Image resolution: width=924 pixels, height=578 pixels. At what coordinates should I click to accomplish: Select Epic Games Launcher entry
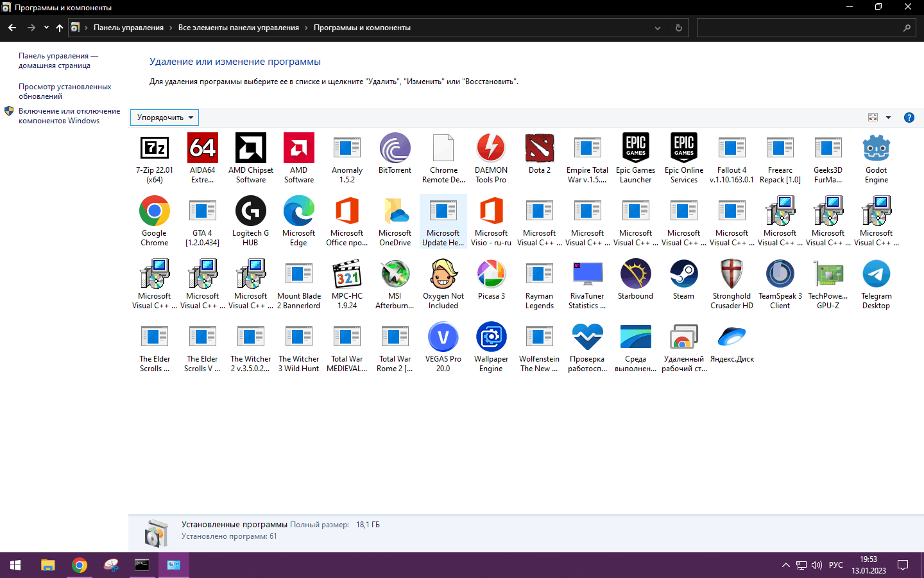coord(636,159)
